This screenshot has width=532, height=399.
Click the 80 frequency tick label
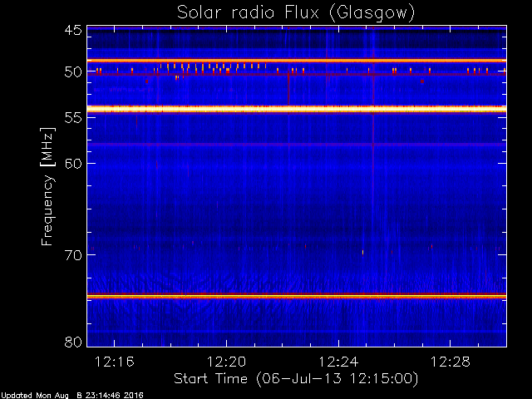tap(73, 342)
